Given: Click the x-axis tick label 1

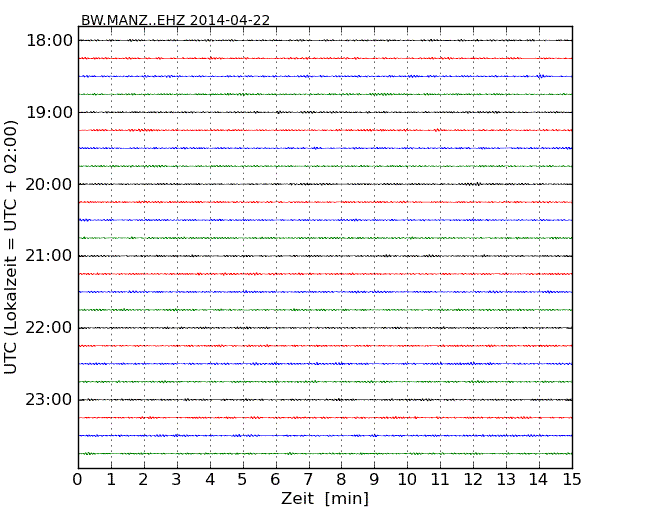Looking at the screenshot, I should point(111,479).
